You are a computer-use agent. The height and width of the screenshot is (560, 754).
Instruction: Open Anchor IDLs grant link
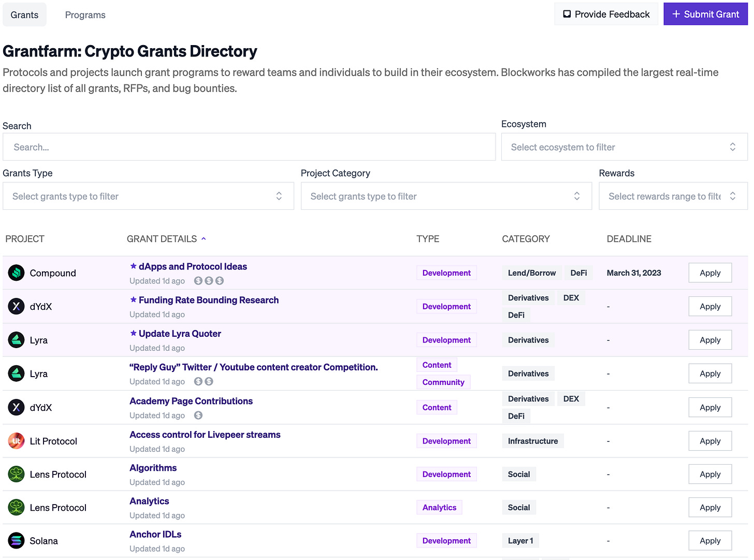coord(155,534)
